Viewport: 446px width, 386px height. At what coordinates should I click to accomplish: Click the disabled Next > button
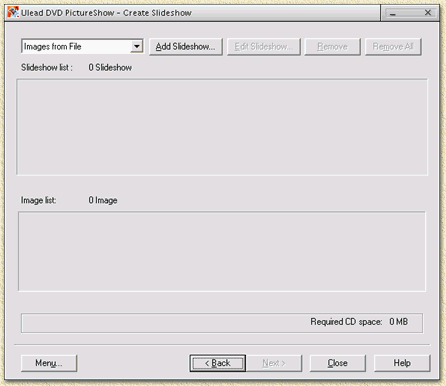click(x=274, y=363)
